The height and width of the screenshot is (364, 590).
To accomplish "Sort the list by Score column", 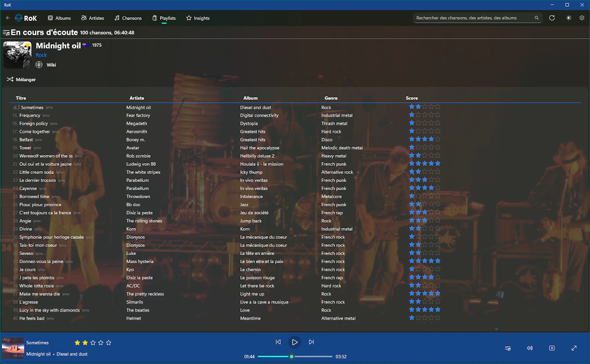I will pyautogui.click(x=412, y=98).
